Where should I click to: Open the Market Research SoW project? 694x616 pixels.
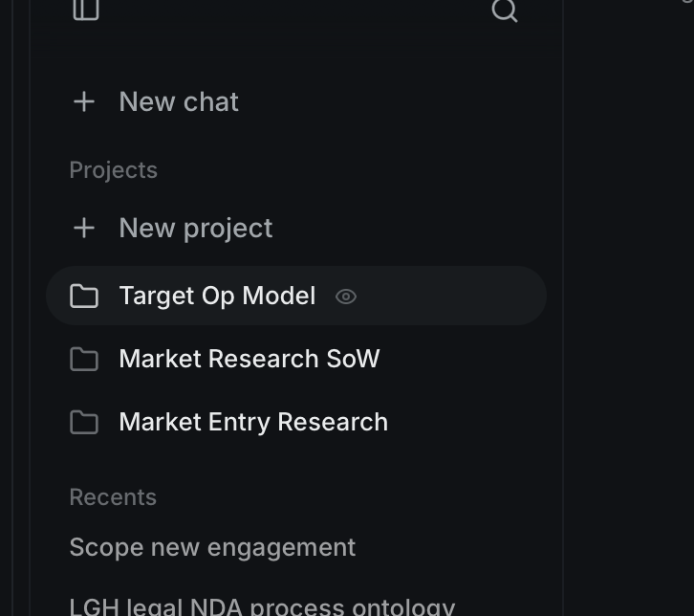249,359
